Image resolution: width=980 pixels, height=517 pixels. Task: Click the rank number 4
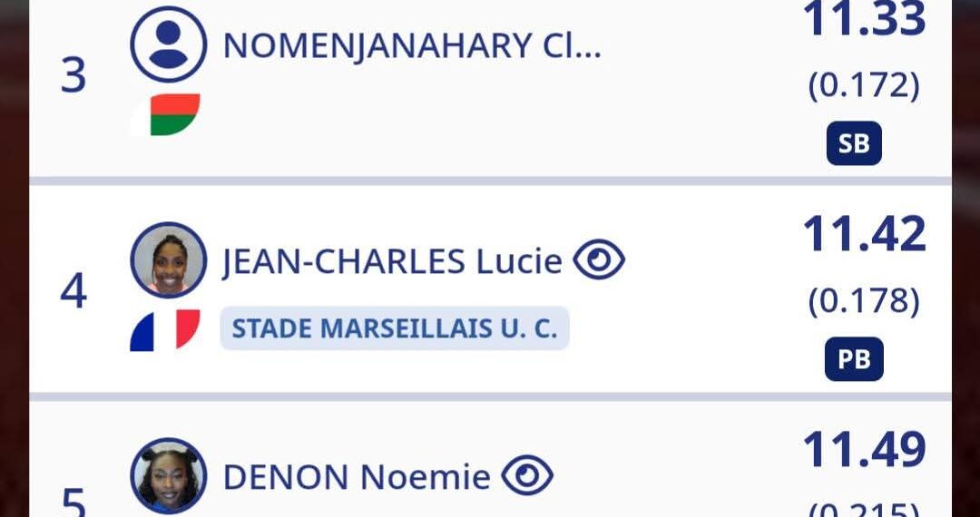point(73,291)
